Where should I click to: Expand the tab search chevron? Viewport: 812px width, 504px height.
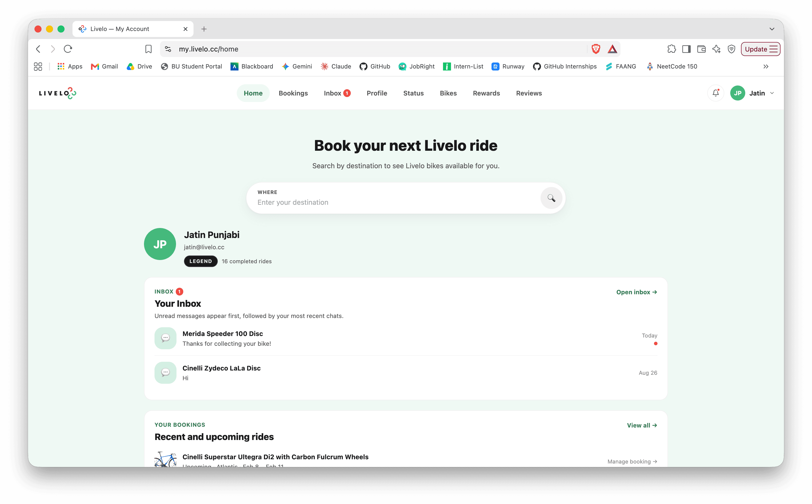pos(772,29)
